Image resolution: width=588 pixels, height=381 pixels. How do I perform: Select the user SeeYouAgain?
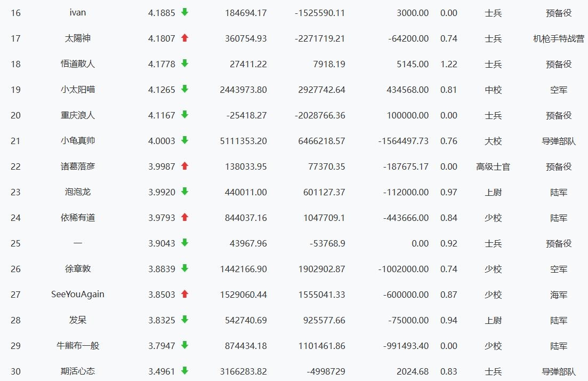click(x=78, y=295)
